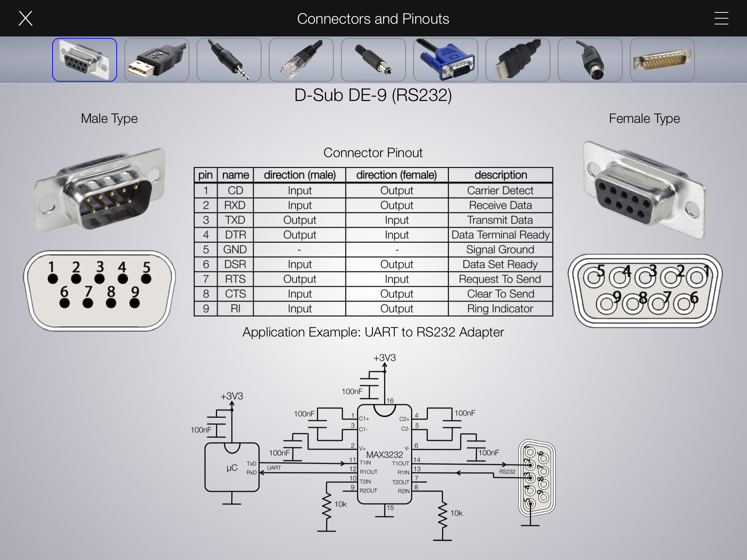The image size is (747, 560).
Task: Open the round mini-DIN connector pinout
Action: (590, 60)
